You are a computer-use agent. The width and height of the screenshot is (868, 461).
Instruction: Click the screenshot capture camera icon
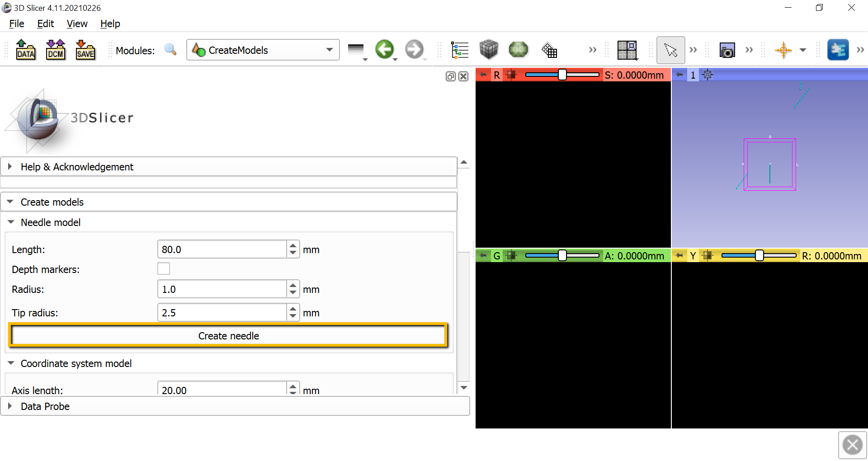pyautogui.click(x=727, y=50)
